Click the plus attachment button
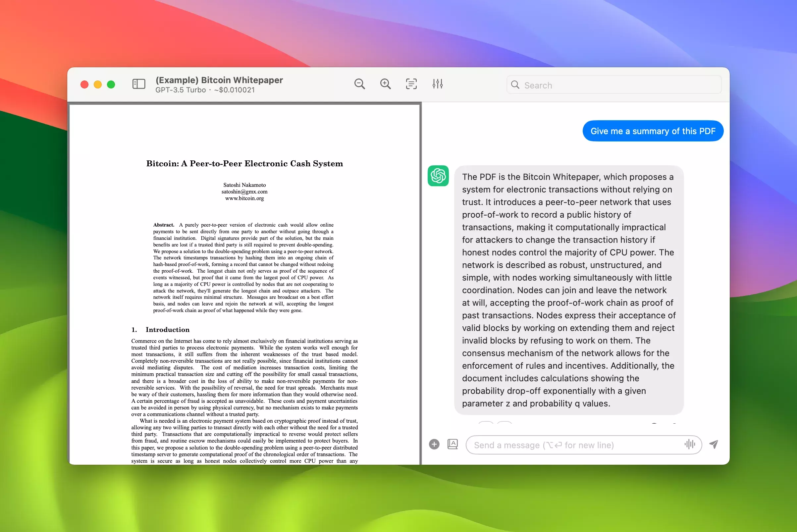This screenshot has width=797, height=532. click(434, 444)
